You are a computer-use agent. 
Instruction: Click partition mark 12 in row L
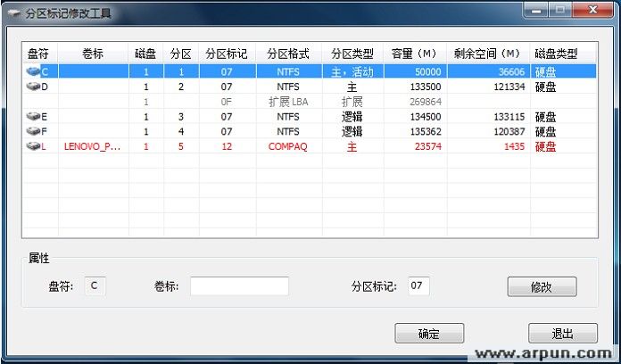(x=227, y=146)
